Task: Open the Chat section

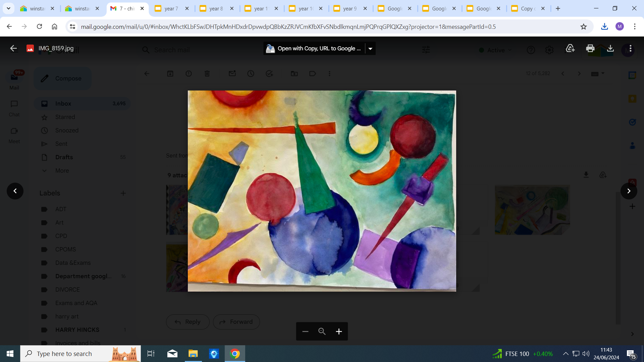Action: [x=14, y=108]
